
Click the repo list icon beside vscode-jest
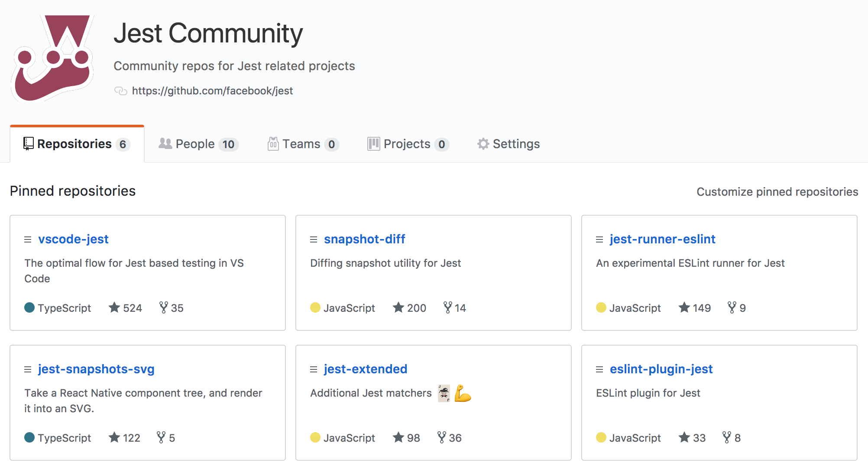27,239
